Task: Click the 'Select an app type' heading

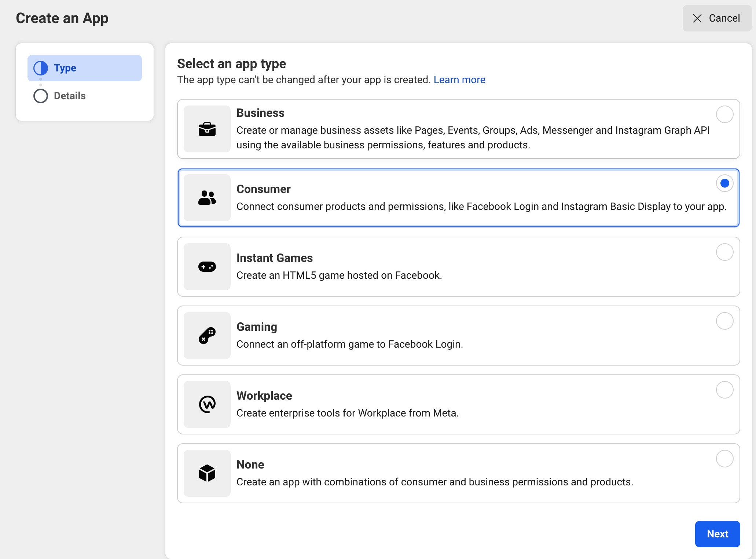Action: (231, 64)
